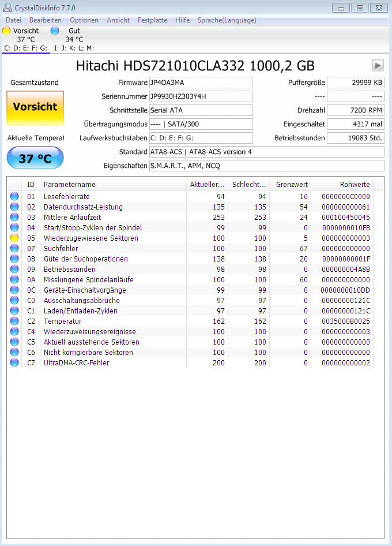The image size is (392, 546).
Task: Click the Eigenschaften field S.M.A.R.T., APM, NCQ
Action: [267, 166]
